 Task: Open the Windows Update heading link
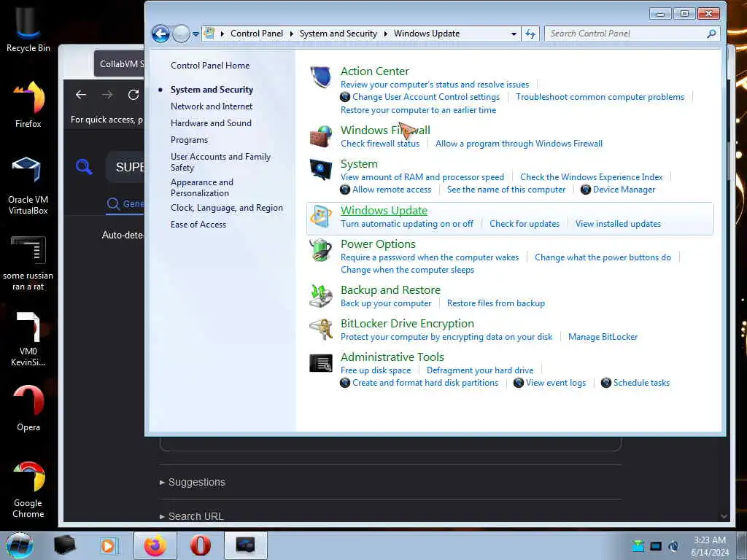(x=384, y=211)
